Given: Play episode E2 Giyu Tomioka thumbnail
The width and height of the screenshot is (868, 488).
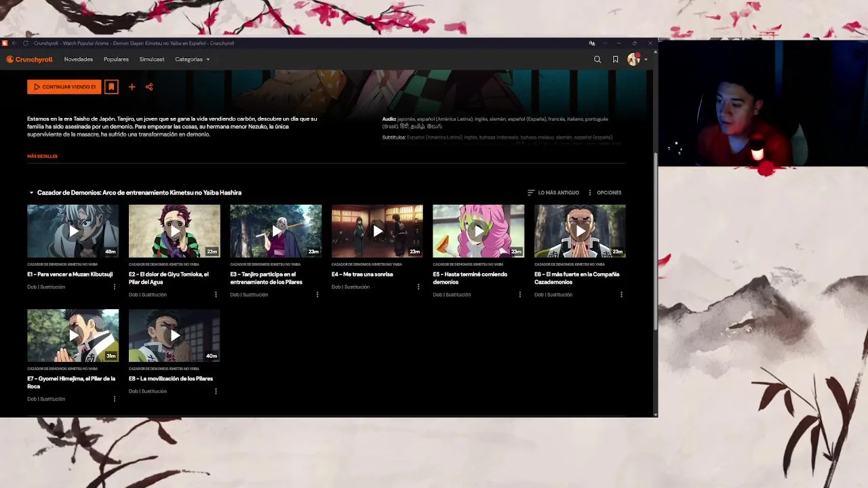Looking at the screenshot, I should pos(174,231).
